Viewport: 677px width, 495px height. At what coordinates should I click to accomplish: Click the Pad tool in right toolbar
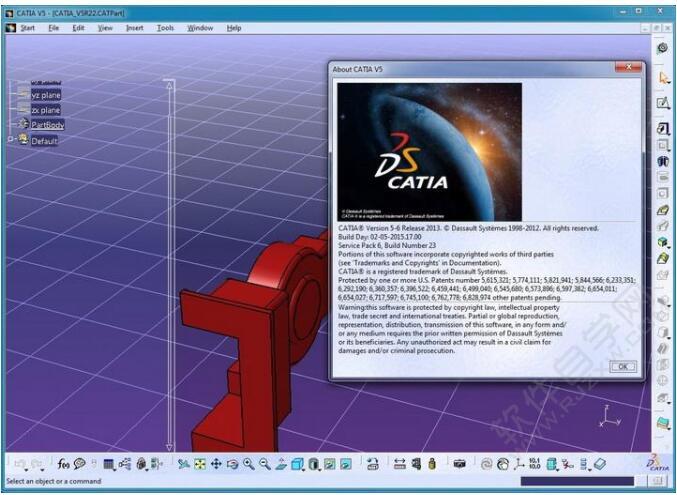(663, 129)
